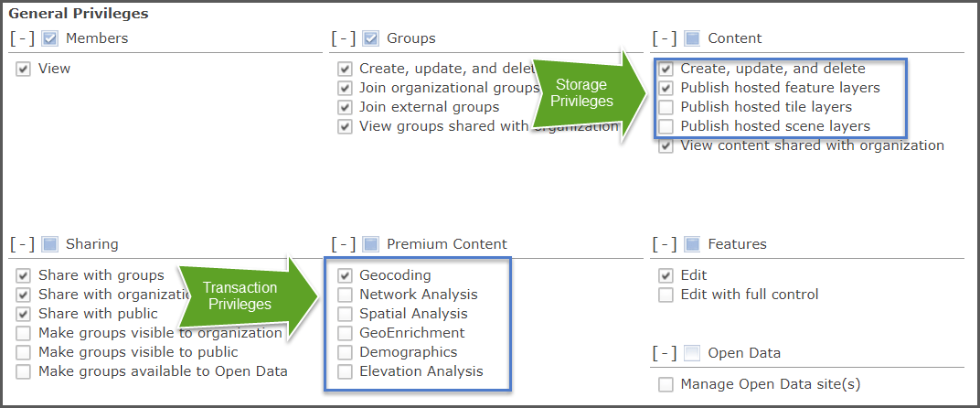Uncheck the Geocoding privilege
Viewport: 980px width, 408px height.
[345, 275]
